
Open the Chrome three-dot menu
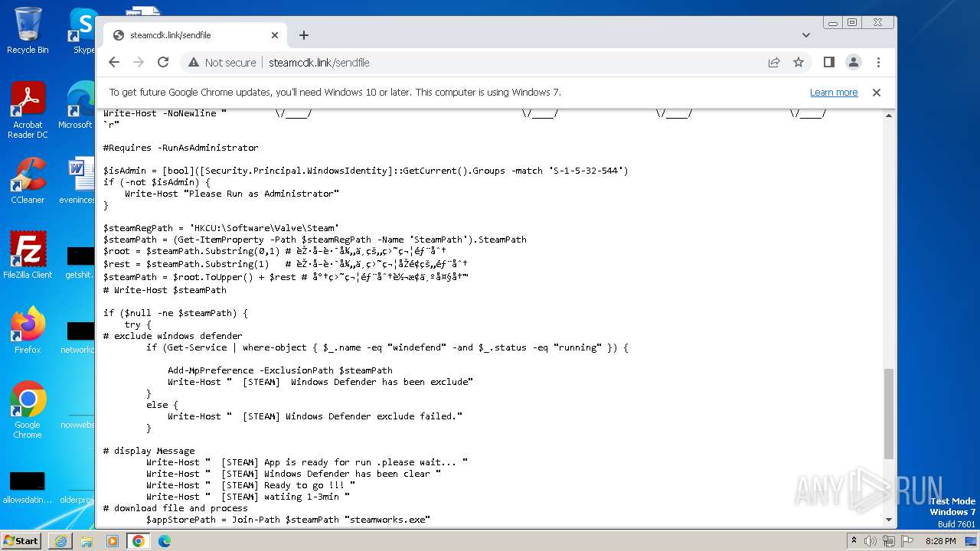[x=878, y=62]
